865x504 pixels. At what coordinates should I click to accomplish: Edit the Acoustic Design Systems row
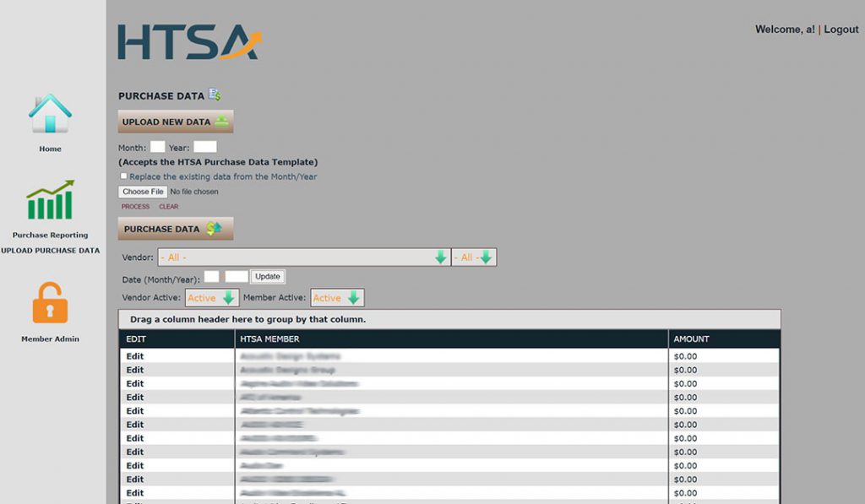click(x=134, y=355)
